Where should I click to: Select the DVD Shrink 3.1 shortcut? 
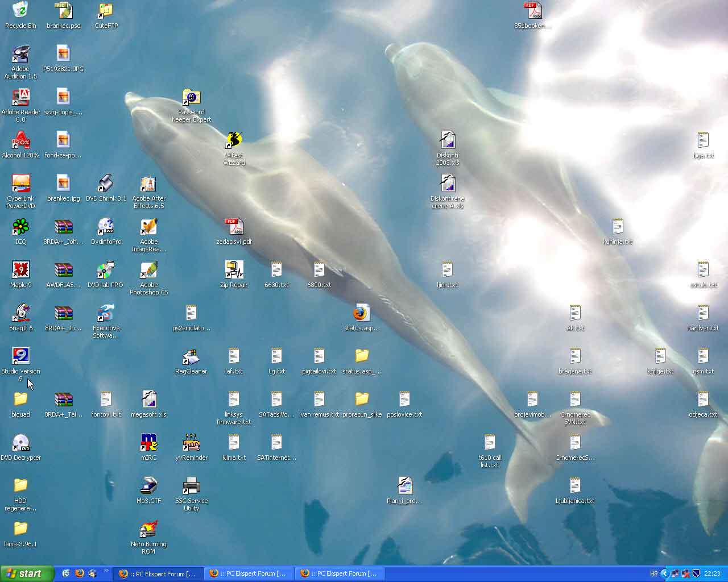click(x=106, y=184)
